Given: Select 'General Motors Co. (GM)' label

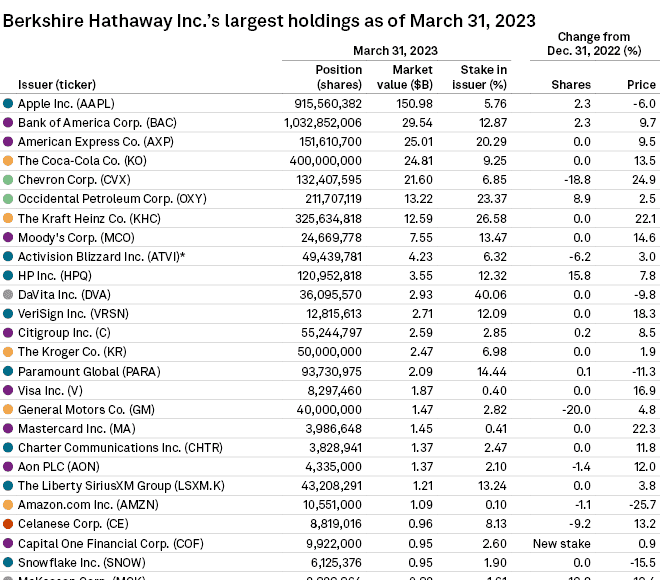Looking at the screenshot, I should [x=86, y=410].
